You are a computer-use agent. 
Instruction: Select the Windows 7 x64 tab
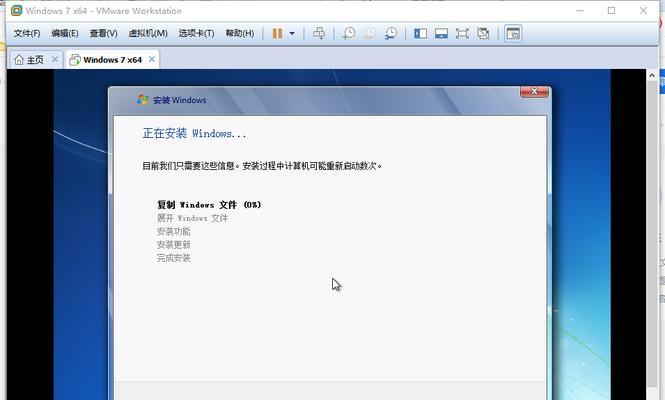[112, 60]
